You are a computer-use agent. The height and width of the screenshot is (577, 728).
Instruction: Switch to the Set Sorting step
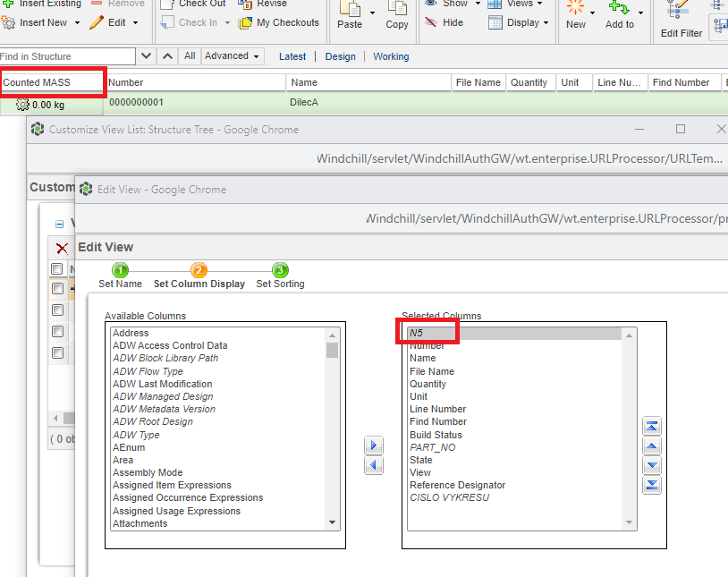click(279, 276)
